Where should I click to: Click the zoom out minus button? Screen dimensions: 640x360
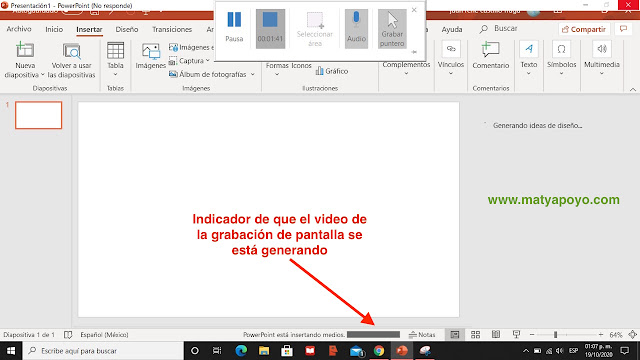[532, 335]
